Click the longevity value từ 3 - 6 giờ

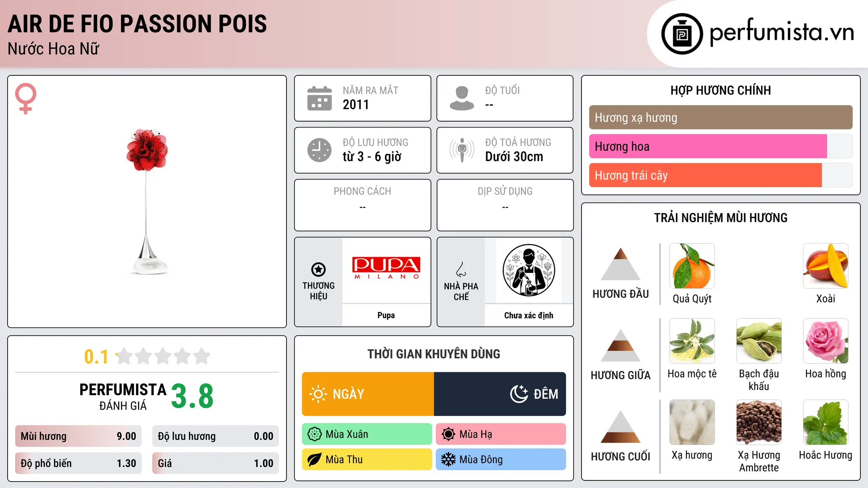click(372, 157)
